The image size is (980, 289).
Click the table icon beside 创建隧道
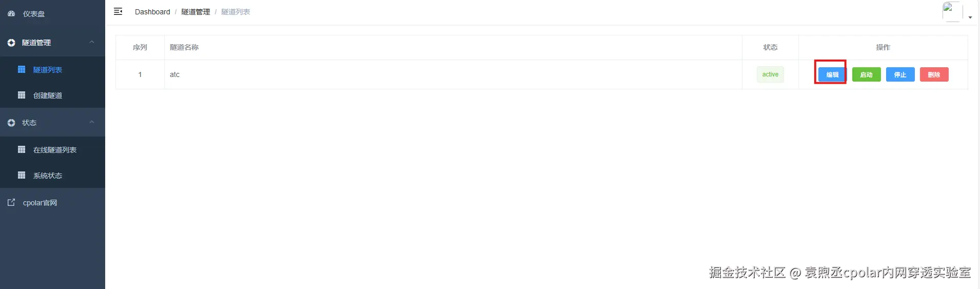[x=22, y=95]
